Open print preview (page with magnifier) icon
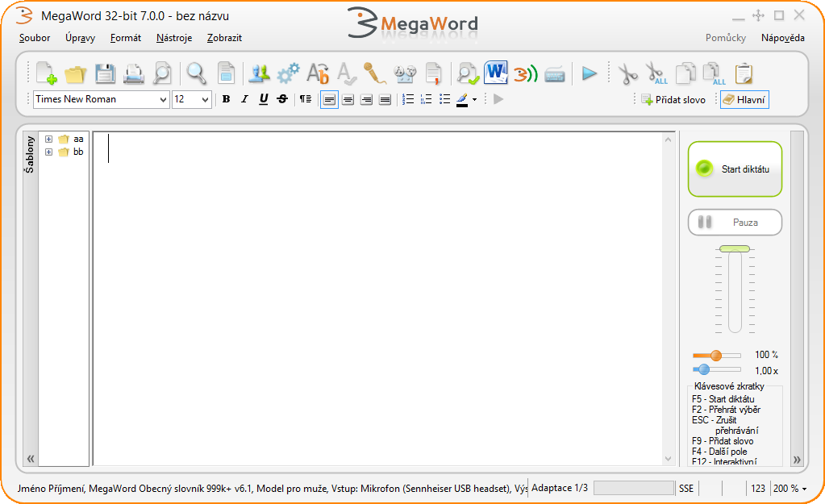 [x=162, y=73]
